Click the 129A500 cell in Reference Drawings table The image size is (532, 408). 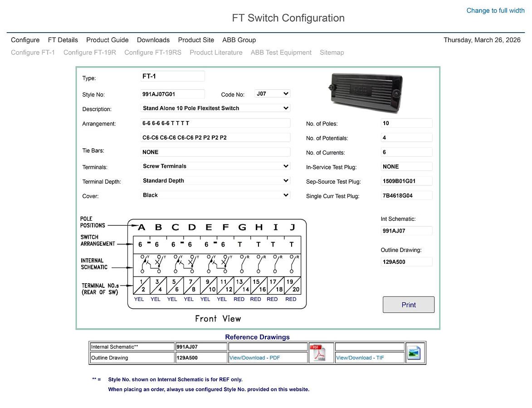pos(201,358)
